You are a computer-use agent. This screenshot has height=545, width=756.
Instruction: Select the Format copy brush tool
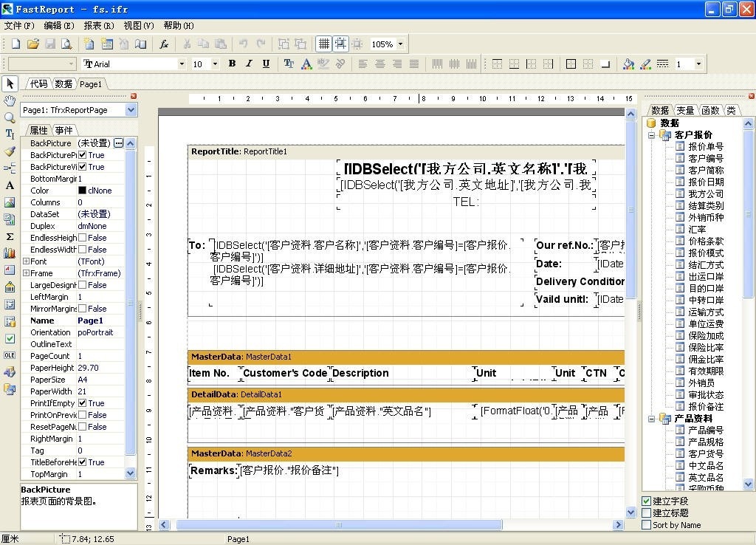[10, 151]
